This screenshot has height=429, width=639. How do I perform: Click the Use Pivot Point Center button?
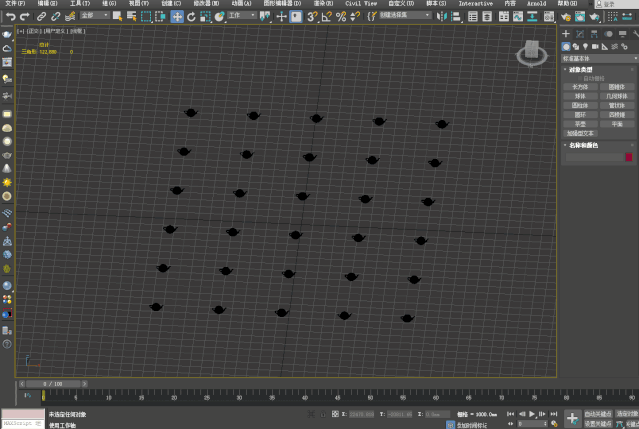(265, 16)
